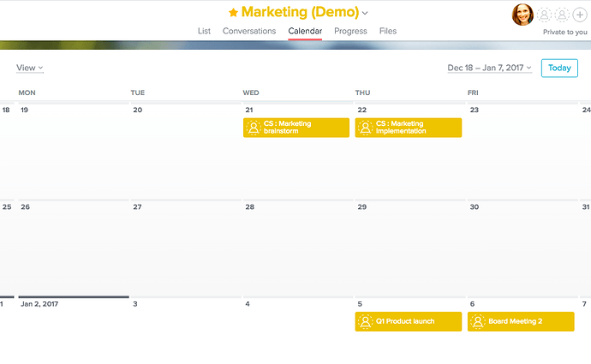Screen dimensions: 591x364
Task: Open the Dec 18 – Jan 7, 2017 date range dropdown
Action: (490, 68)
